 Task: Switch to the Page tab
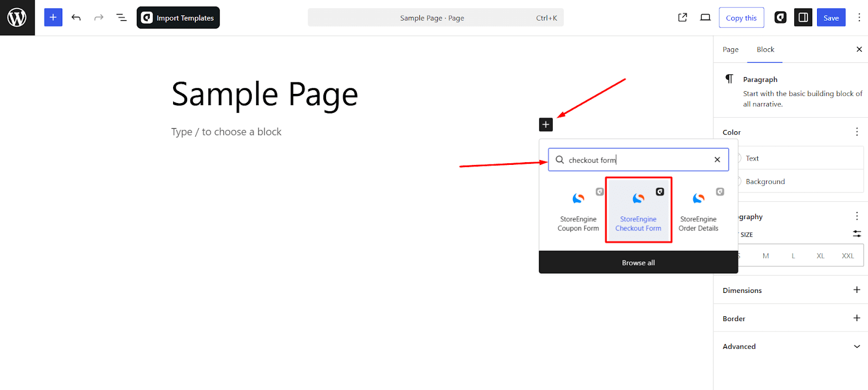[x=730, y=49]
